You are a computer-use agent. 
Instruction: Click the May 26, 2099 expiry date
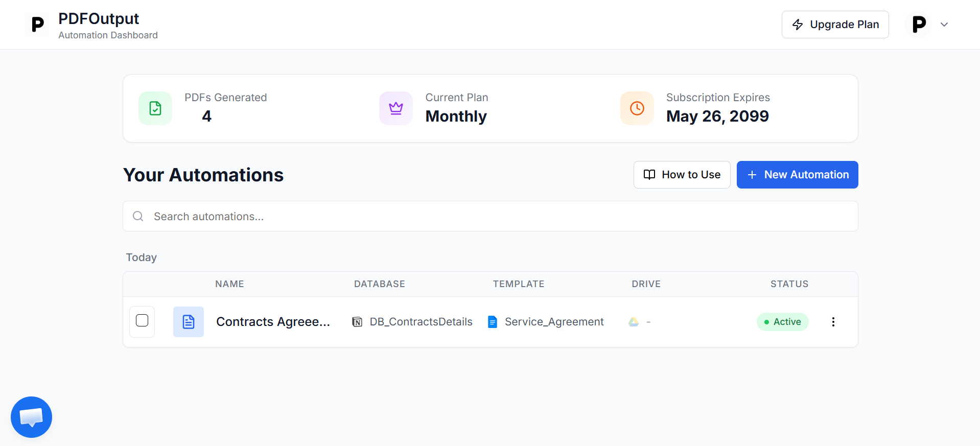click(x=717, y=116)
